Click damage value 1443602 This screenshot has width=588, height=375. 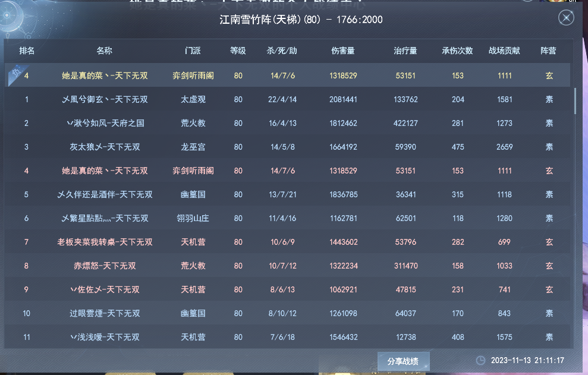(344, 242)
